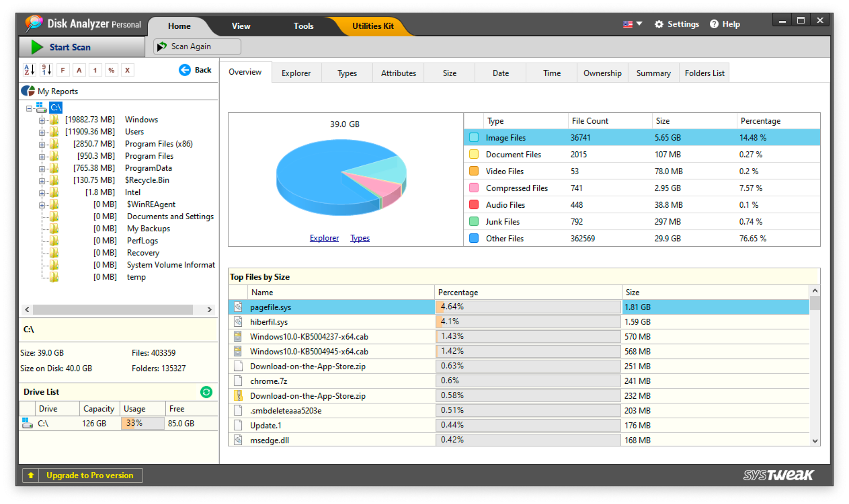This screenshot has height=504, width=849.
Task: Click the Windows folder icon in tree
Action: click(x=54, y=119)
